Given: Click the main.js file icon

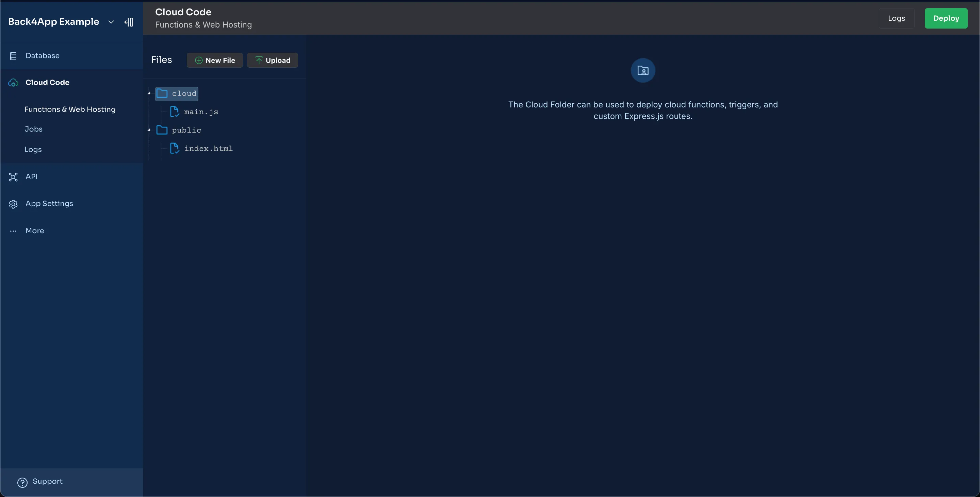Looking at the screenshot, I should click(x=175, y=112).
